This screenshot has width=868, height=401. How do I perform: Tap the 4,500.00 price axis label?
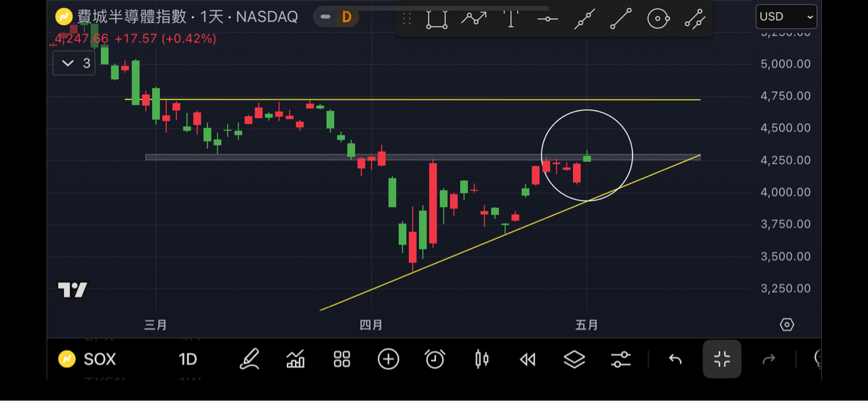786,127
